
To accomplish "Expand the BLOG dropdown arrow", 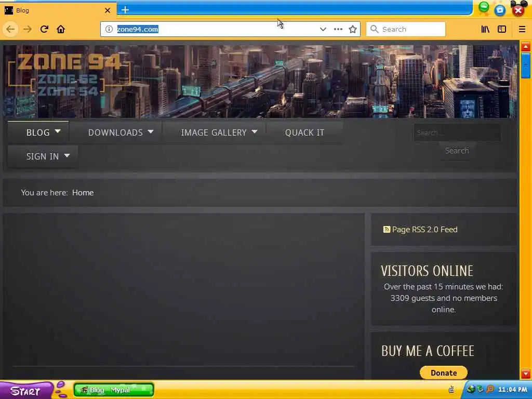I will (58, 131).
